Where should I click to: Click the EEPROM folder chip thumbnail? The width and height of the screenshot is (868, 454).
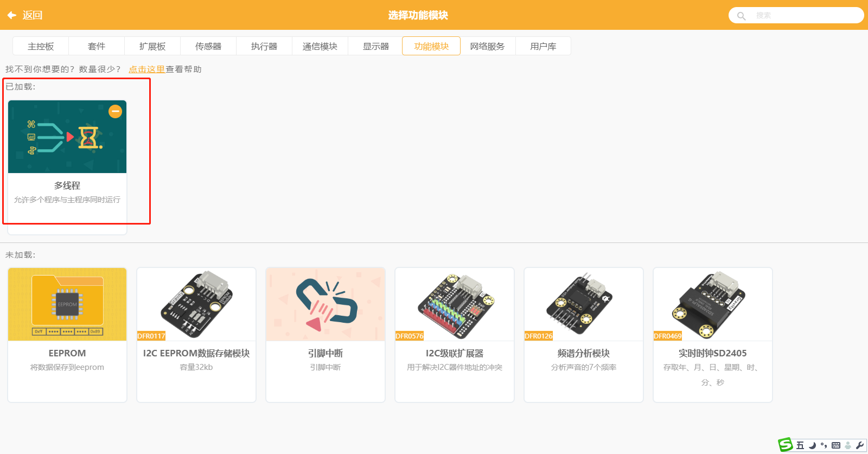point(67,304)
